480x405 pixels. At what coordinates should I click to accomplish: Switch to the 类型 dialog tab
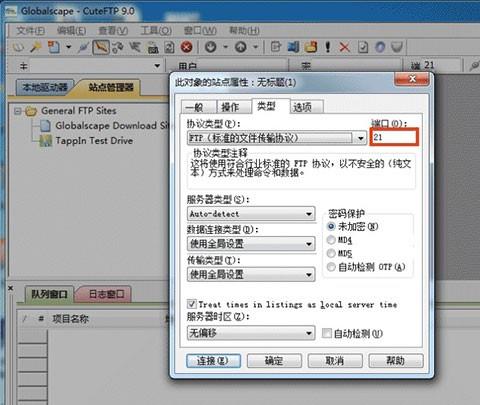(271, 106)
